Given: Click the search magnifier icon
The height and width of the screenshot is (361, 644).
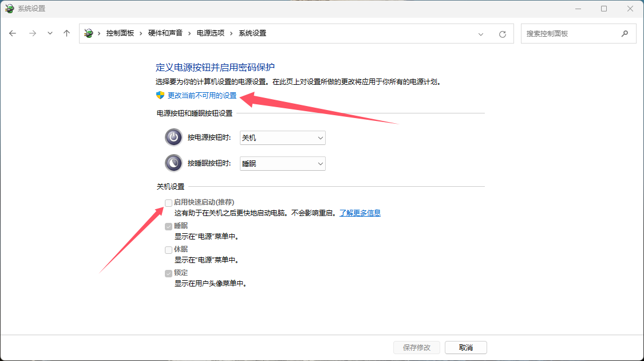Looking at the screenshot, I should pos(625,33).
